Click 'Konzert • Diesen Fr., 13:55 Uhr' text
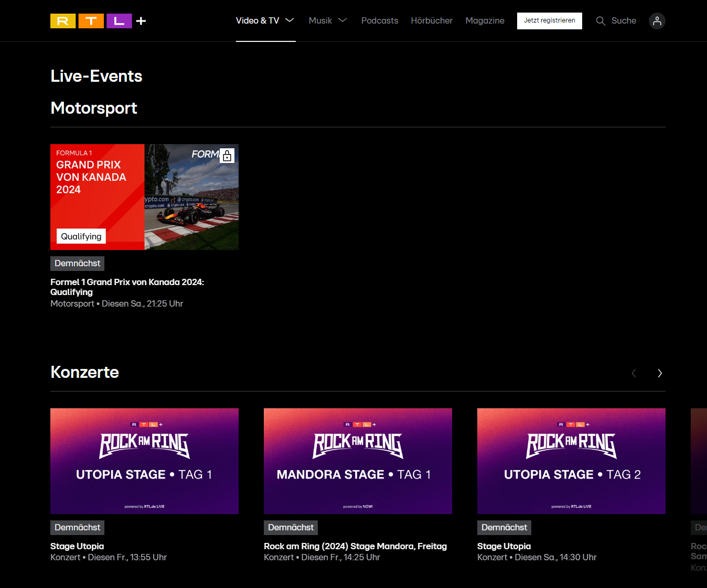This screenshot has height=588, width=707. (x=109, y=557)
